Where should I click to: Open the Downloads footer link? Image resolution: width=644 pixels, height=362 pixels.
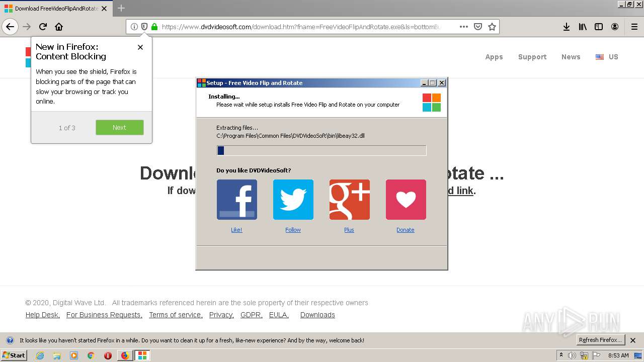click(317, 315)
